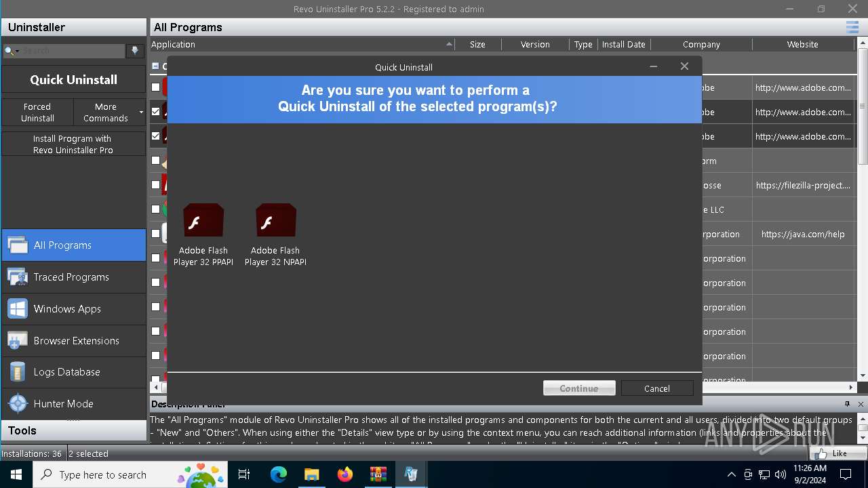
Task: Click the Like button
Action: pos(838,453)
